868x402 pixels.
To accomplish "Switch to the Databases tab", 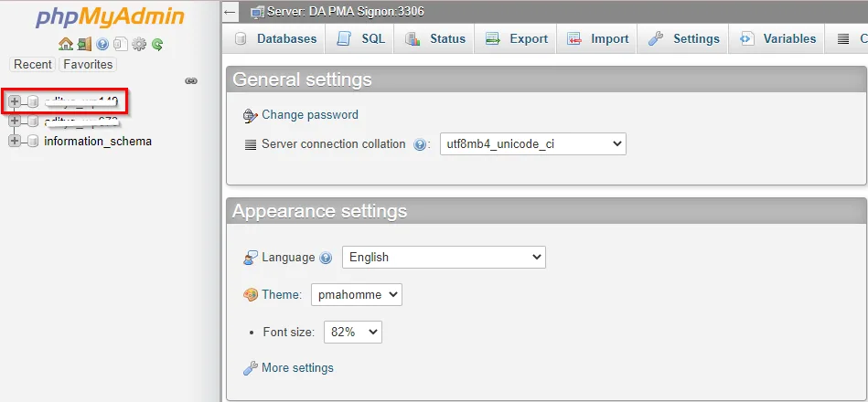I will (274, 38).
